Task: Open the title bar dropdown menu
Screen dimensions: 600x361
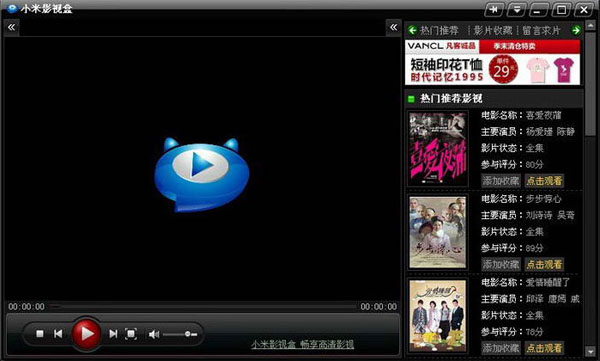Action: [517, 10]
